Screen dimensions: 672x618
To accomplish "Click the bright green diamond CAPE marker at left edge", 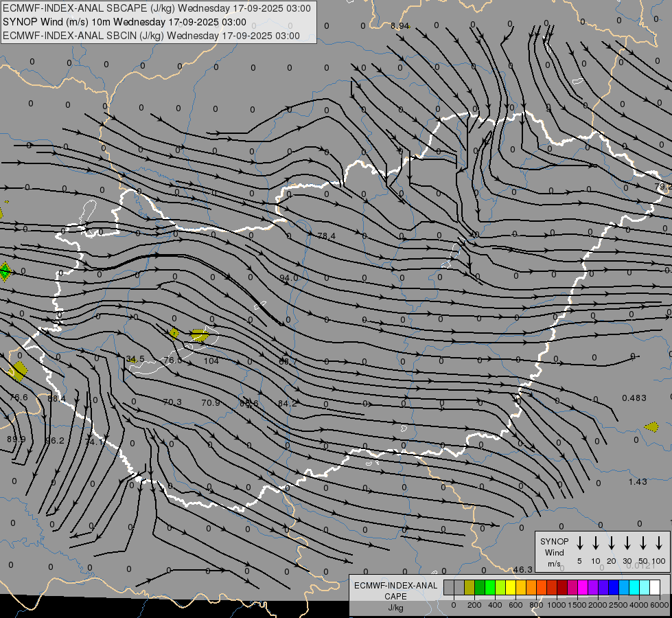I will coord(5,271).
